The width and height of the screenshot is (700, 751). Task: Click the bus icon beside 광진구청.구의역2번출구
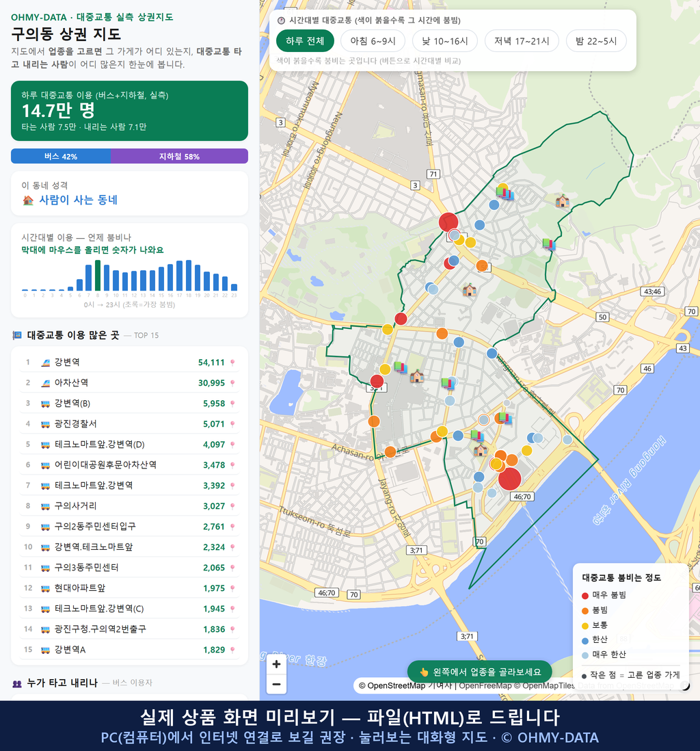click(46, 629)
